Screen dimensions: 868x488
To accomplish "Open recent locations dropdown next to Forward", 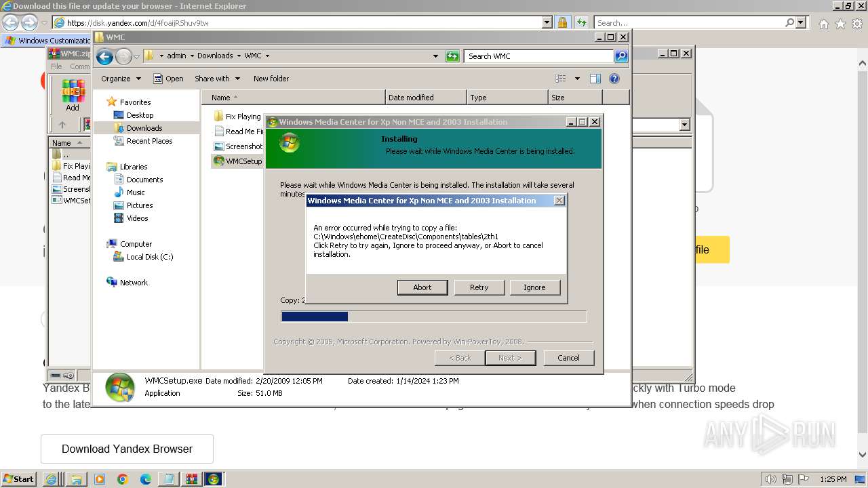I will click(x=136, y=56).
